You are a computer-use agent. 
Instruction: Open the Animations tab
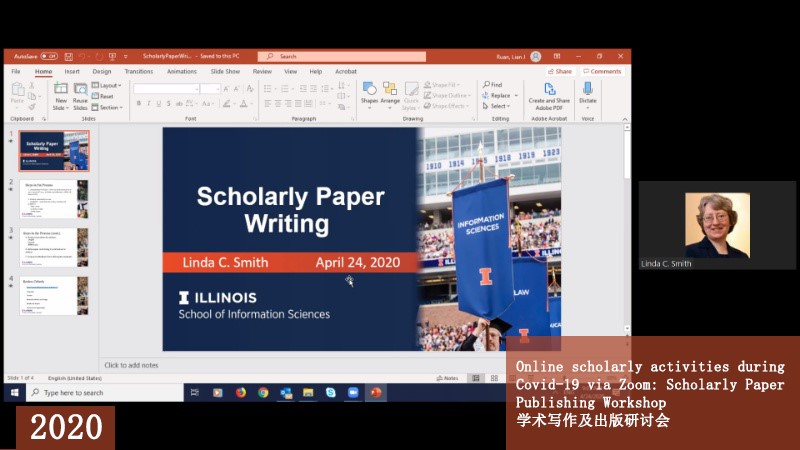[182, 71]
